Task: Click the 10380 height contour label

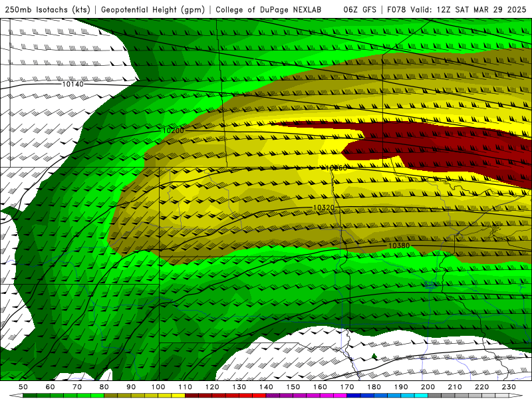Action: (398, 245)
